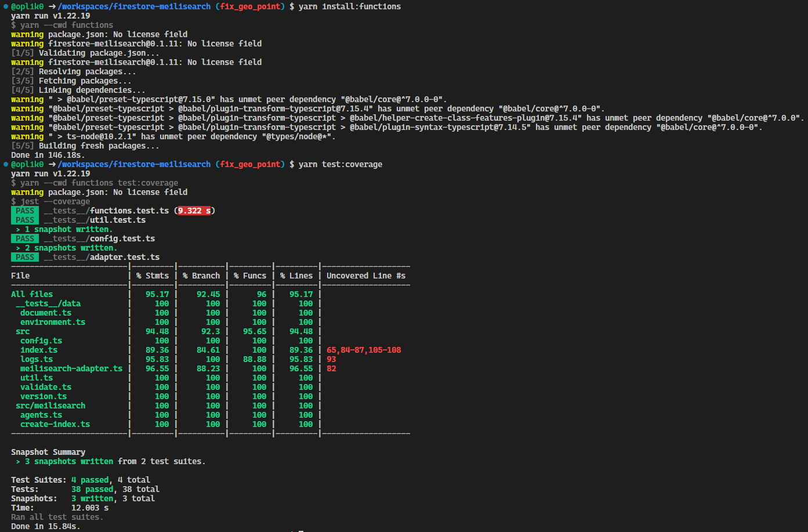The image size is (808, 532).
Task: Click the '[3/5] Fetching packages...' line
Action: click(71, 81)
